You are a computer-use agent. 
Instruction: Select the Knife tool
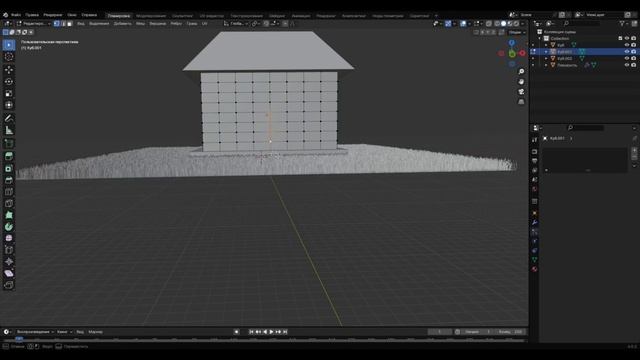point(9,203)
